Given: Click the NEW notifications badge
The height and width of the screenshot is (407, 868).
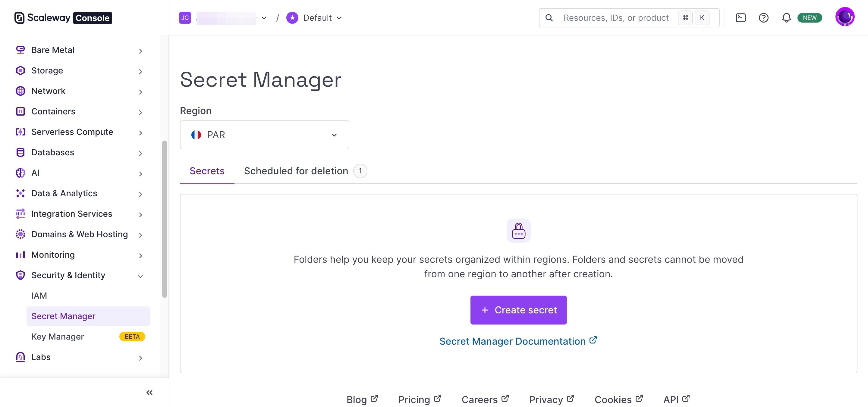Looking at the screenshot, I should tap(810, 18).
